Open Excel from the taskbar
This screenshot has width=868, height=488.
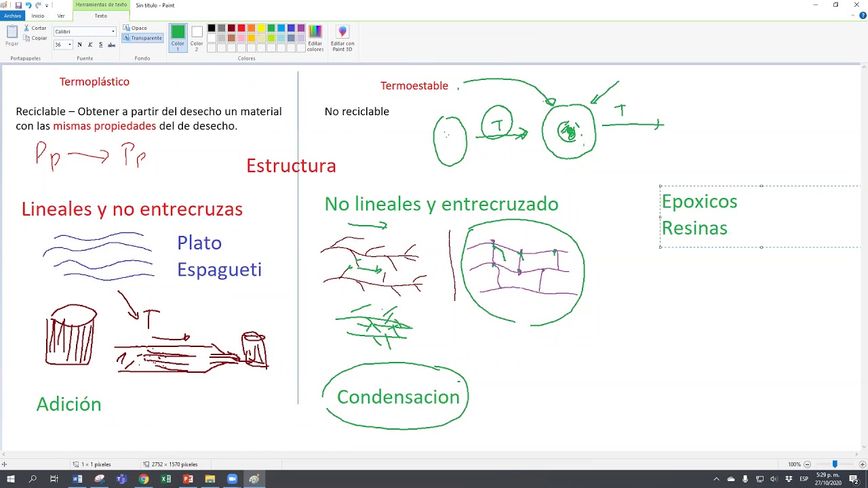(165, 479)
